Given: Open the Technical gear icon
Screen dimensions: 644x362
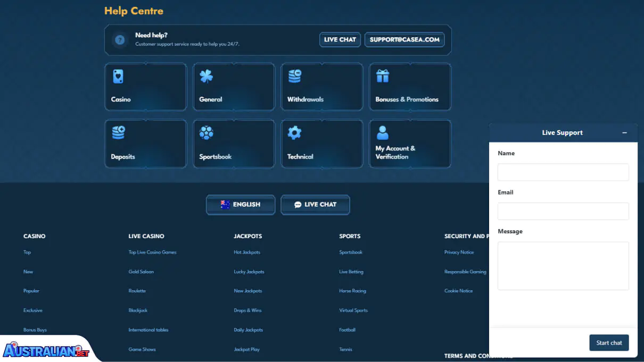Looking at the screenshot, I should [294, 133].
